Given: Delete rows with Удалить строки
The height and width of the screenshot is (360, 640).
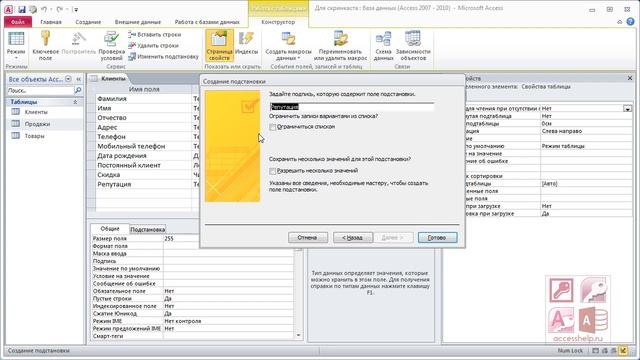Looking at the screenshot, I should [x=153, y=46].
